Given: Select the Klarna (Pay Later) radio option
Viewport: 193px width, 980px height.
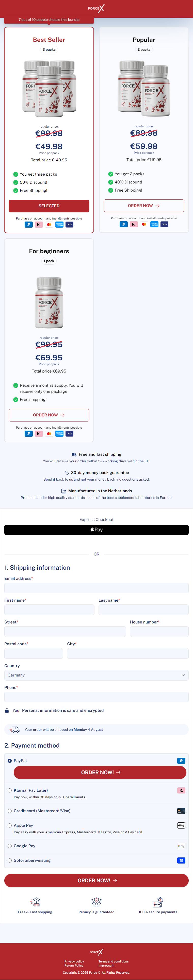Looking at the screenshot, I should pos(9,790).
